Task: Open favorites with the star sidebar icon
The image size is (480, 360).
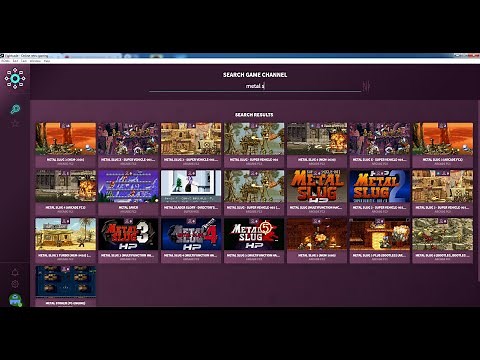Action: [15, 124]
